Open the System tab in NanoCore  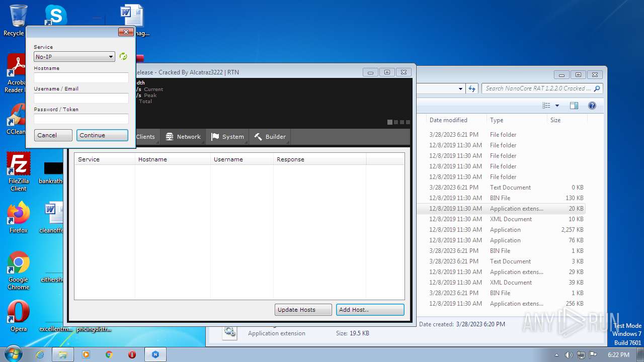point(227,137)
